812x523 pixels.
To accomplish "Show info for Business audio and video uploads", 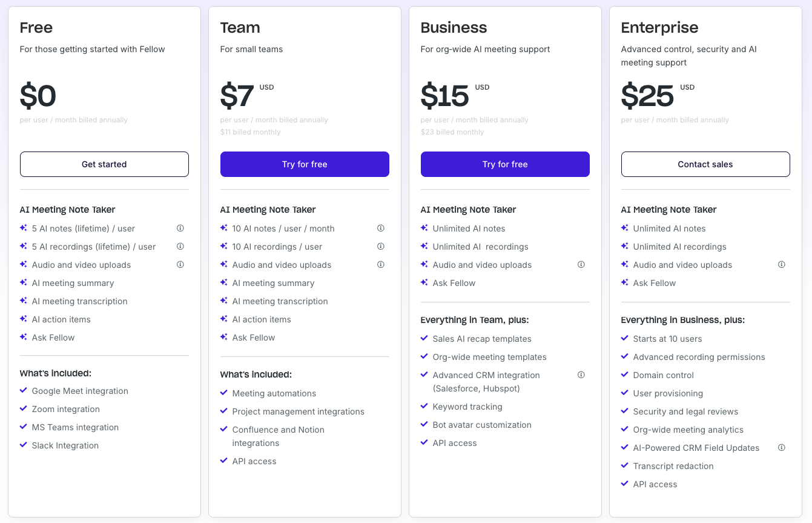I will tap(581, 264).
